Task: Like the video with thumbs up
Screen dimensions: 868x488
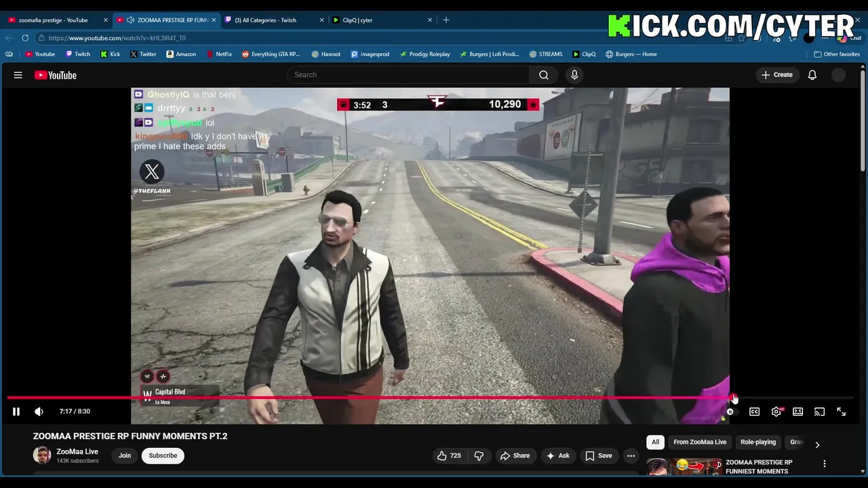Action: [x=449, y=455]
